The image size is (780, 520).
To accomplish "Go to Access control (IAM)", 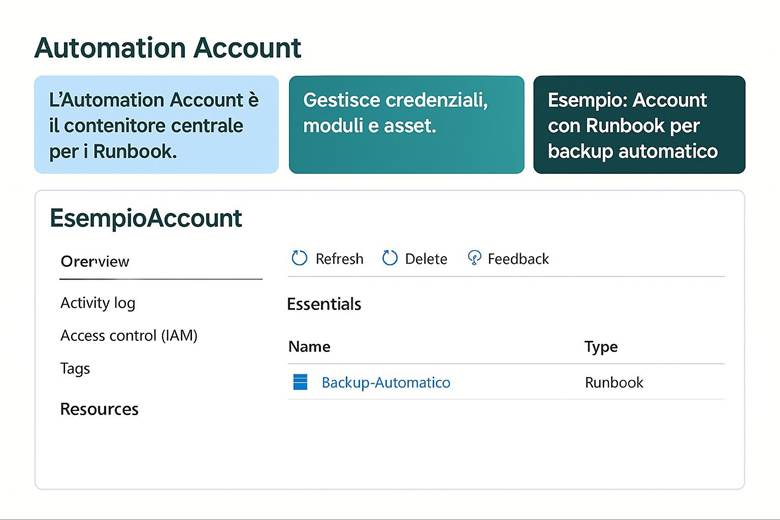I will (129, 336).
